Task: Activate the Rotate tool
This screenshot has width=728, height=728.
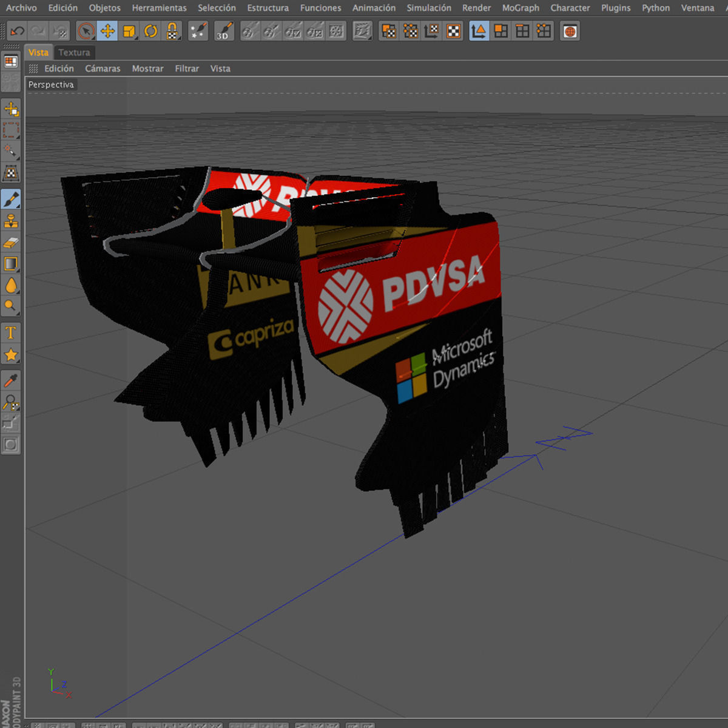Action: [150, 31]
